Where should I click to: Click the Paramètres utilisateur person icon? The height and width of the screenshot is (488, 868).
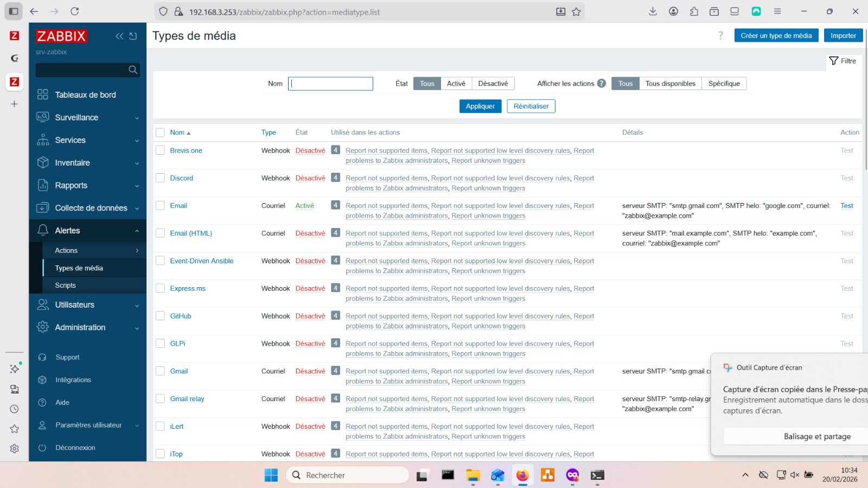[42, 426]
